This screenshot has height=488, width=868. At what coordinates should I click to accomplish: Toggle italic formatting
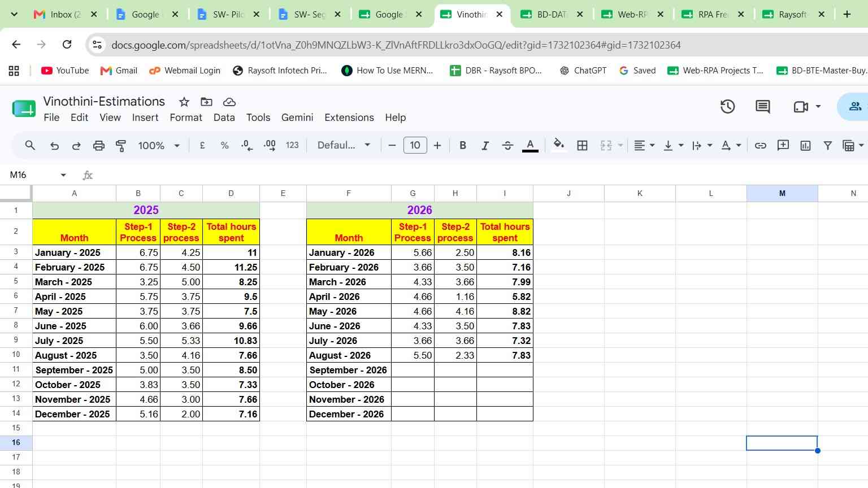[485, 146]
